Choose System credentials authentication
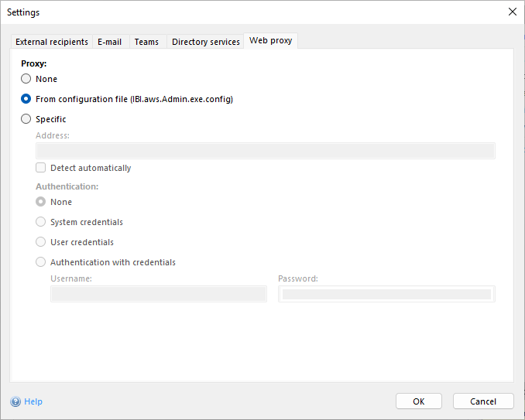Viewport: 525px width, 420px height. tap(41, 222)
